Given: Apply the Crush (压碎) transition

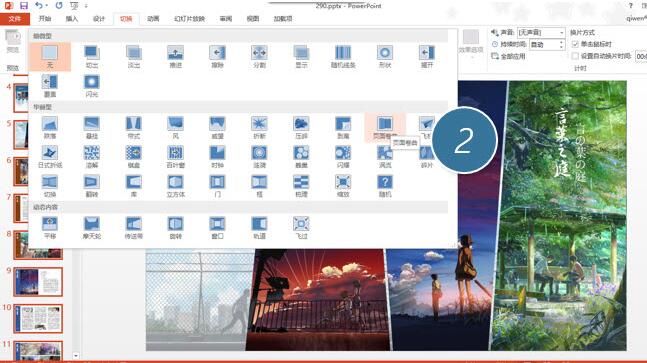Looking at the screenshot, I should 301,127.
